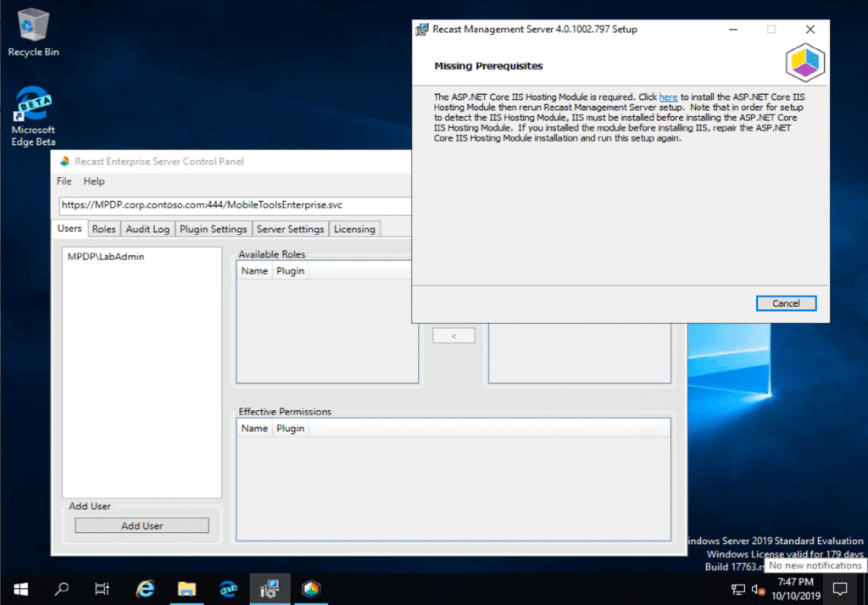The height and width of the screenshot is (605, 868).
Task: Click the Recast hexagon logo in setup
Action: pyautogui.click(x=805, y=63)
